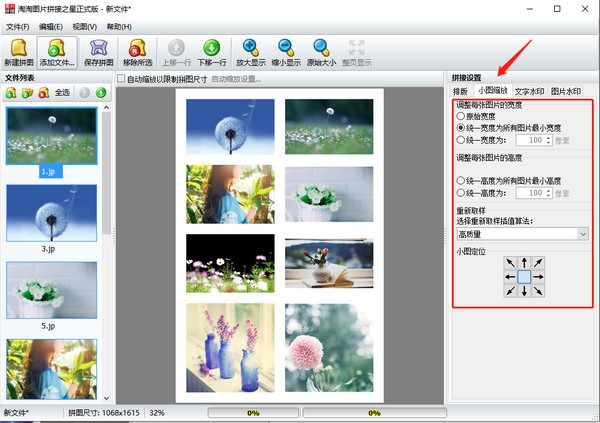Enable 自动缩放以限制拼图尺寸 checkbox
The image size is (600, 423).
click(x=122, y=79)
